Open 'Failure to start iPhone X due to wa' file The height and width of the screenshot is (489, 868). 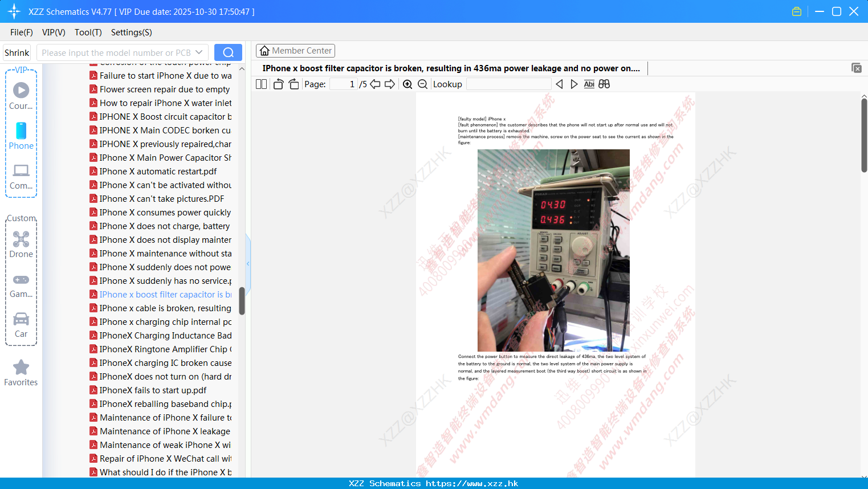pos(161,76)
